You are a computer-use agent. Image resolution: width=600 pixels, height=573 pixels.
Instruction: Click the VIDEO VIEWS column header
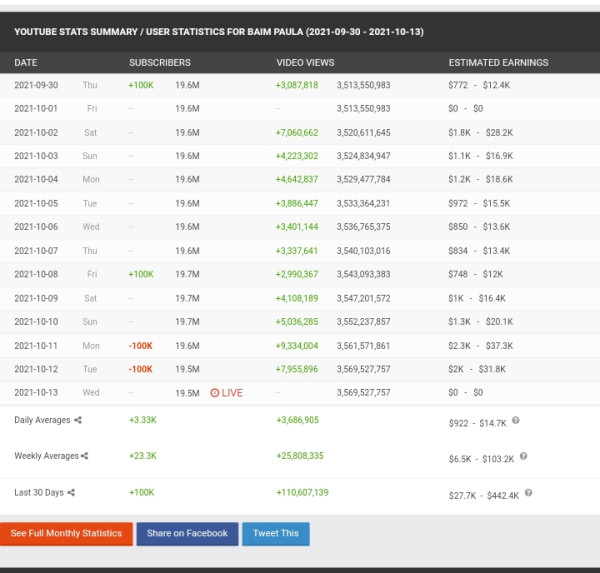point(305,62)
